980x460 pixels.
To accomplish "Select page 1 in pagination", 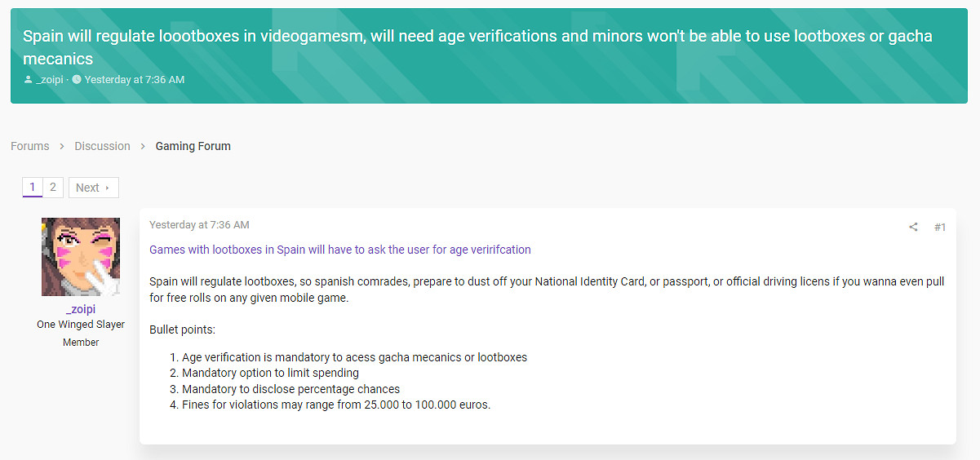I will point(32,188).
